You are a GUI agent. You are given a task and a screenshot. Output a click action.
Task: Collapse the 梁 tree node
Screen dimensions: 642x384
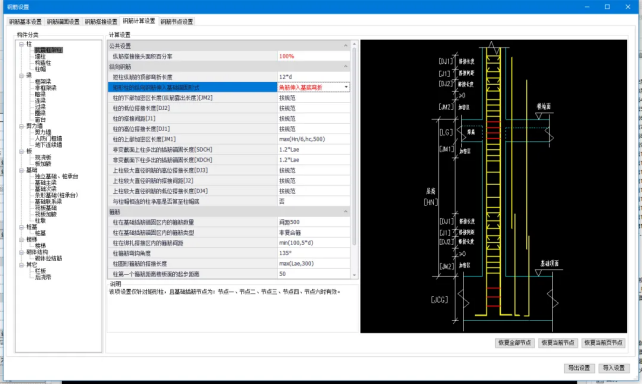[x=21, y=75]
